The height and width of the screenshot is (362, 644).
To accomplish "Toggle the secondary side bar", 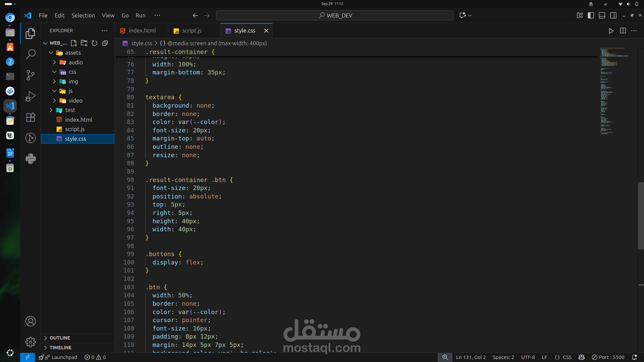I will tap(613, 15).
